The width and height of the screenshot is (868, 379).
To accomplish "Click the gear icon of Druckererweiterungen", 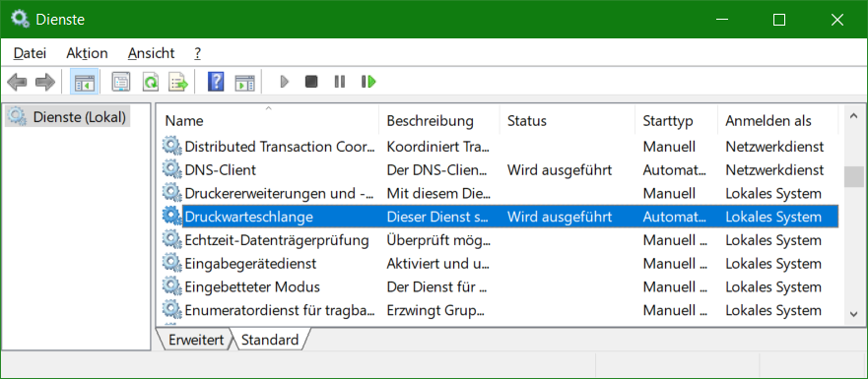I will 172,193.
